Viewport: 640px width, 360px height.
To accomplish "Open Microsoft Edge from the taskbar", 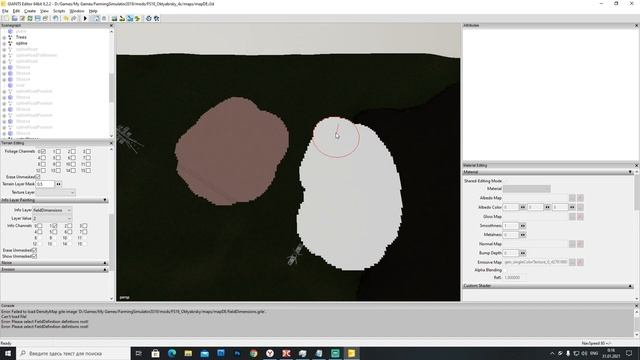I will [172, 353].
